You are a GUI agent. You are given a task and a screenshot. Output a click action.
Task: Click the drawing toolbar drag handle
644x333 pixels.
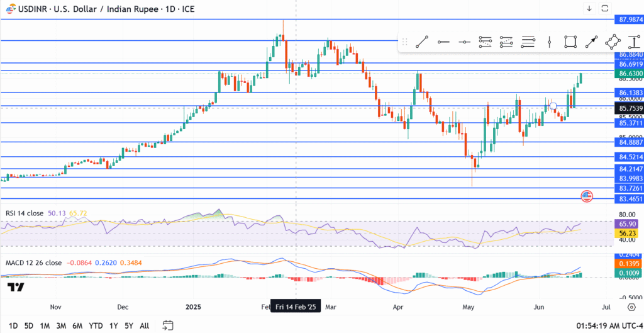(x=404, y=42)
